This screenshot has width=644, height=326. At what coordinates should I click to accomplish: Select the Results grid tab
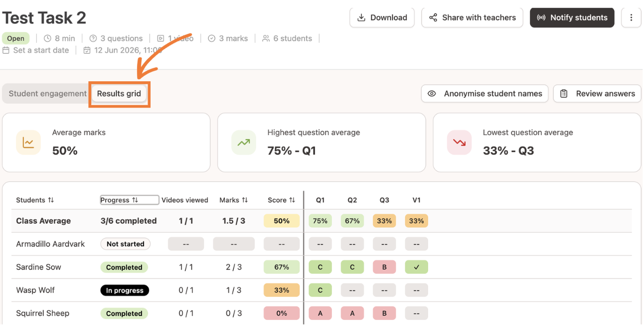pos(119,94)
